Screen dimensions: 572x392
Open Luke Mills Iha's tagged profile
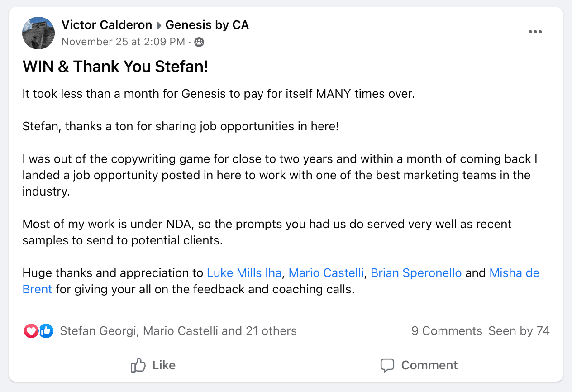[x=244, y=273]
